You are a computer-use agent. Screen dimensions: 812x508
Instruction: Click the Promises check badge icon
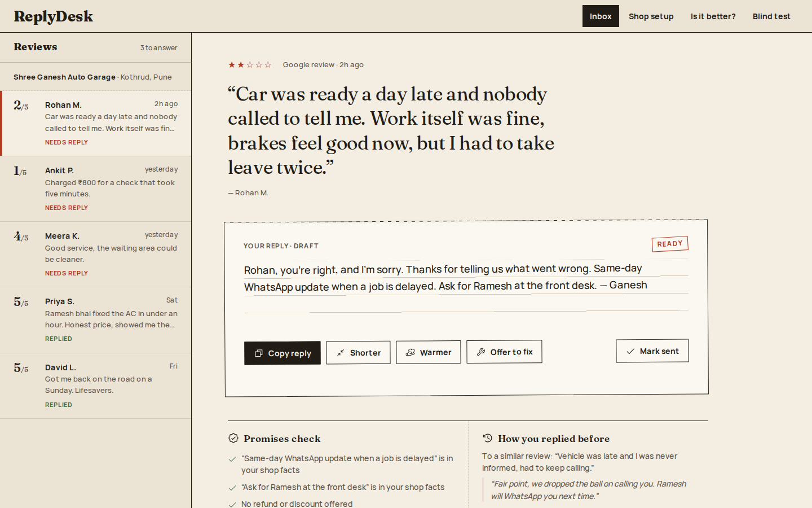233,438
